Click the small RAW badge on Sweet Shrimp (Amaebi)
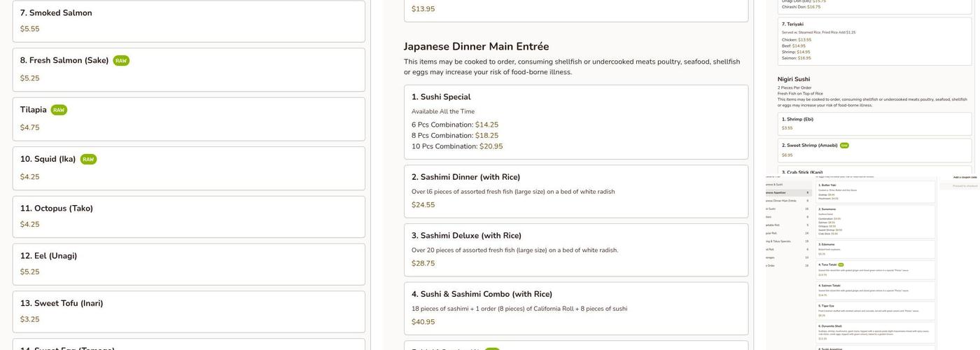Image resolution: width=980 pixels, height=350 pixels. 844,146
